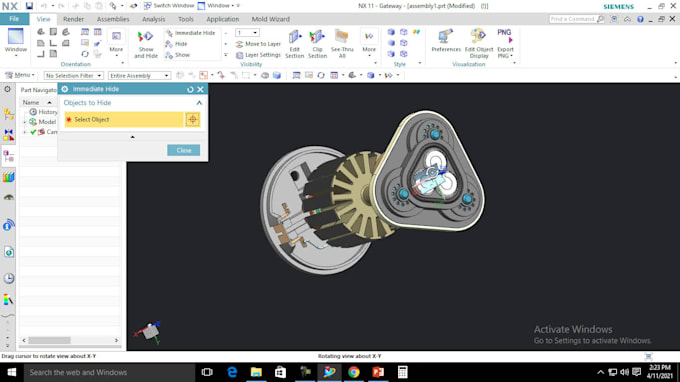Open File Explorer from the taskbar
680x382 pixels.
pyautogui.click(x=256, y=372)
